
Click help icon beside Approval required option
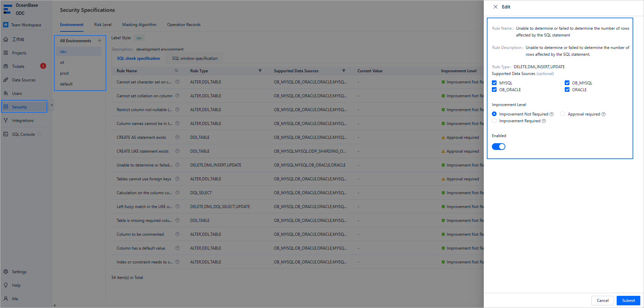coord(604,114)
